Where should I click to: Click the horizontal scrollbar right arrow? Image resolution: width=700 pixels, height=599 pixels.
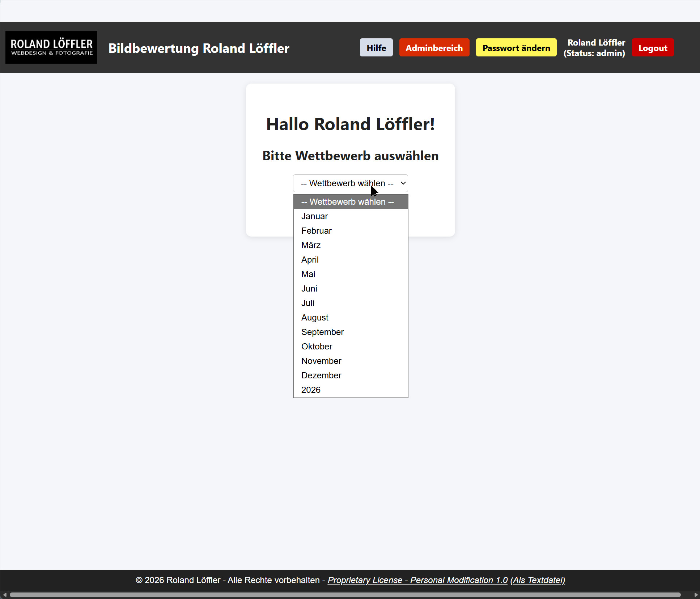[696, 595]
